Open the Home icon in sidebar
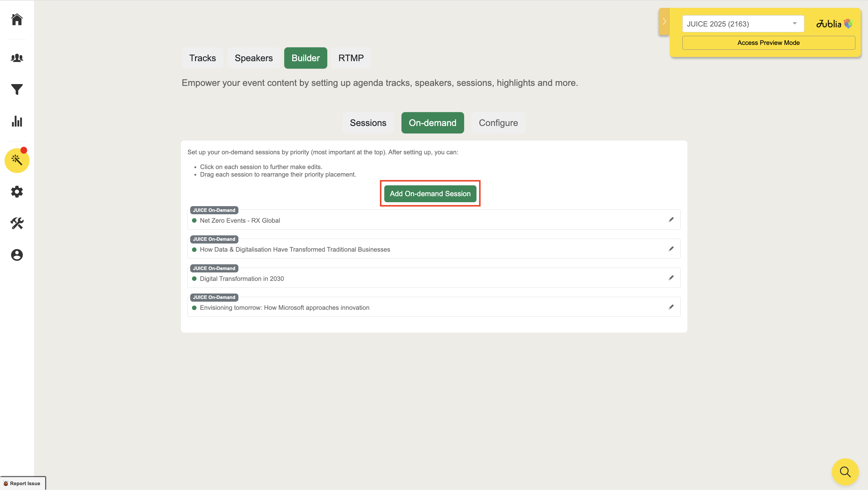868x490 pixels. click(x=17, y=20)
